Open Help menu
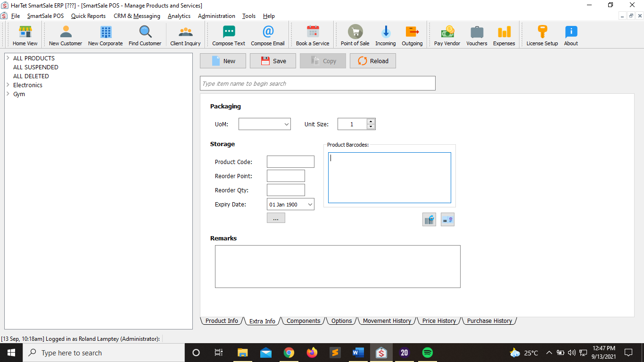The image size is (644, 362). pyautogui.click(x=269, y=16)
